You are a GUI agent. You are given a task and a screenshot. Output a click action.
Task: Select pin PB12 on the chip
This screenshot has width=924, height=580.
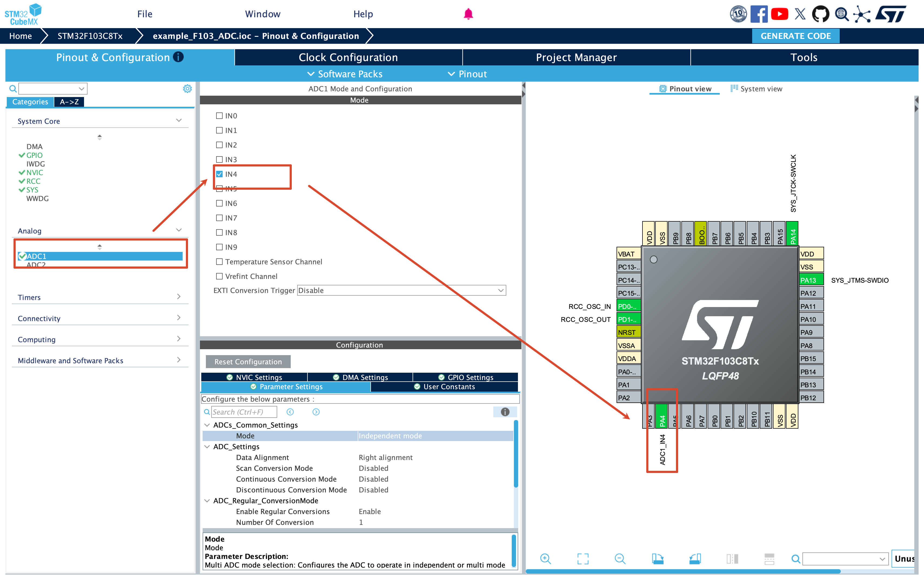pos(811,398)
